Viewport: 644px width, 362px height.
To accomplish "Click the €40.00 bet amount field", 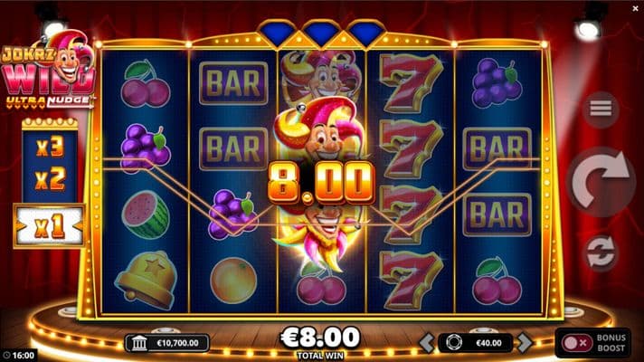I will (x=477, y=343).
